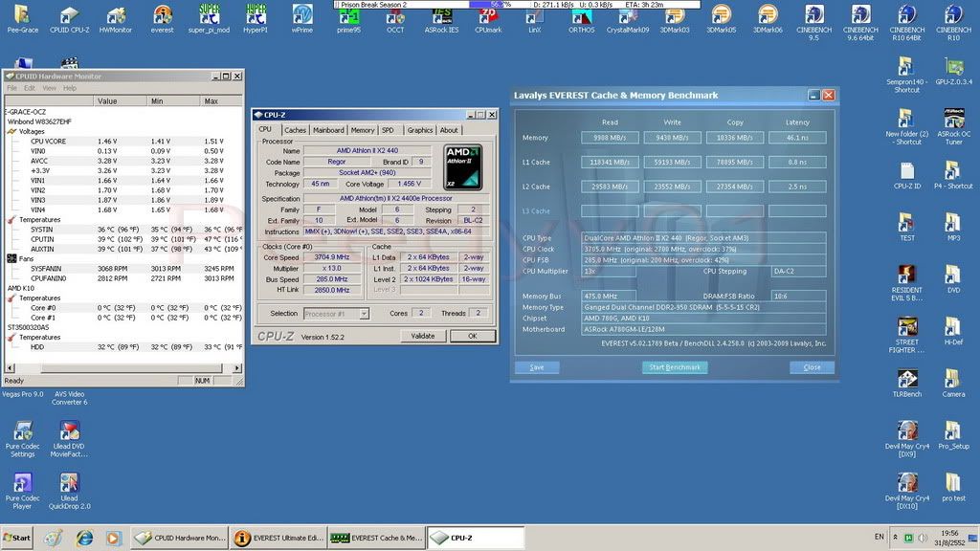Open the View menu in Hardware Monitor

[50, 88]
